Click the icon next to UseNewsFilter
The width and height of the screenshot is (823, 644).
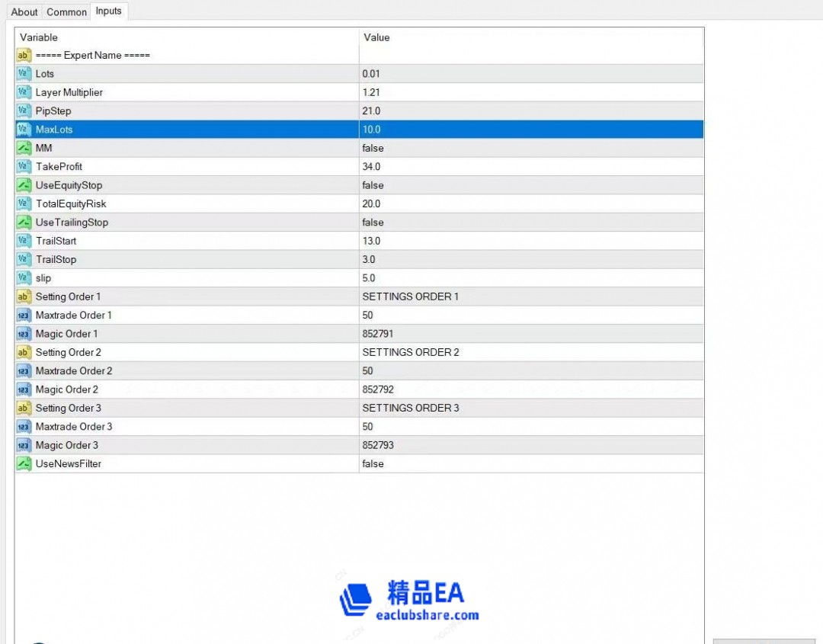pos(24,463)
